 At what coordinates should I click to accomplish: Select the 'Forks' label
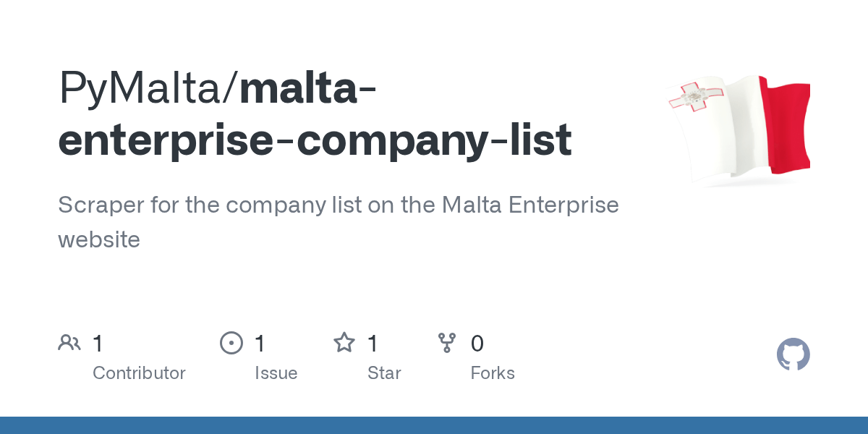(493, 373)
